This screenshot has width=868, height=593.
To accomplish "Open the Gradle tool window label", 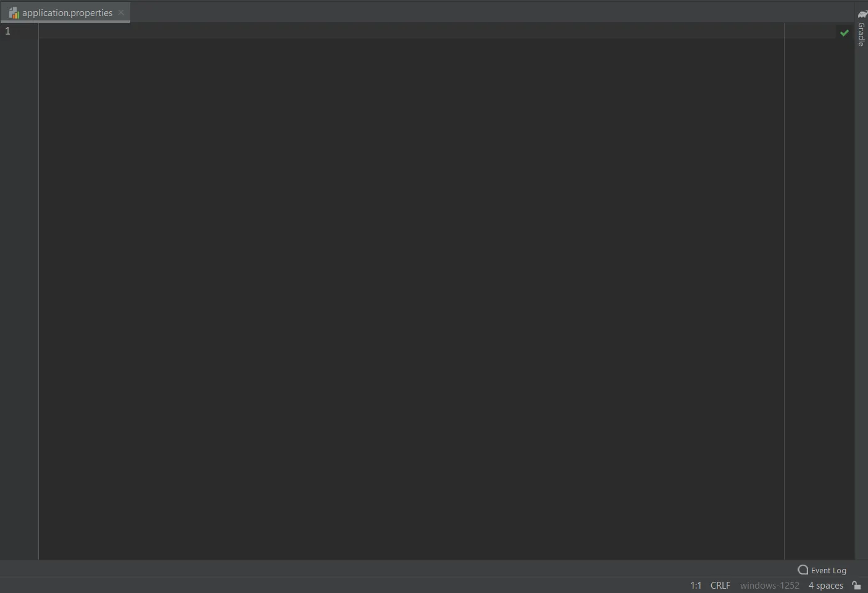I will click(x=861, y=35).
